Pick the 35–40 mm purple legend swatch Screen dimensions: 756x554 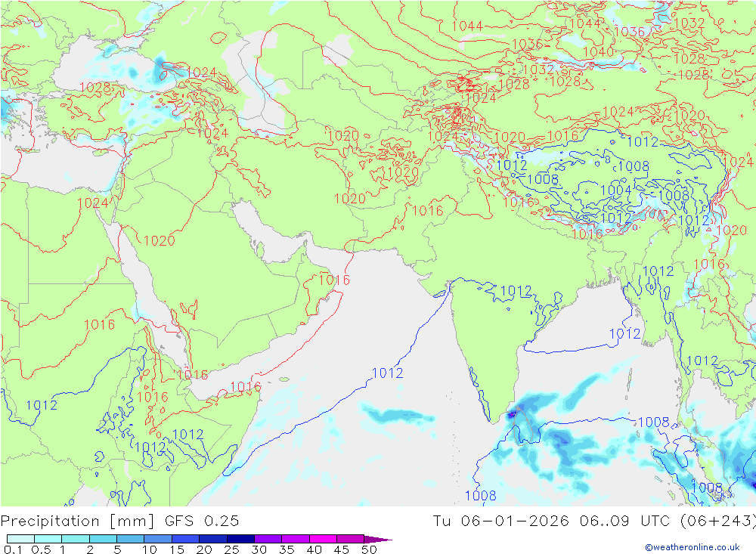click(295, 539)
